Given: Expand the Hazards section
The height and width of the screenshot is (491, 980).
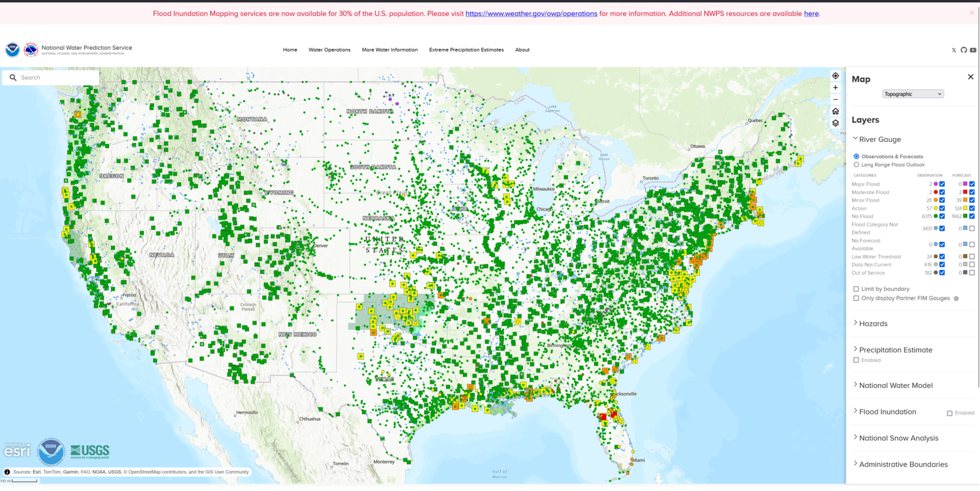Looking at the screenshot, I should coord(870,324).
